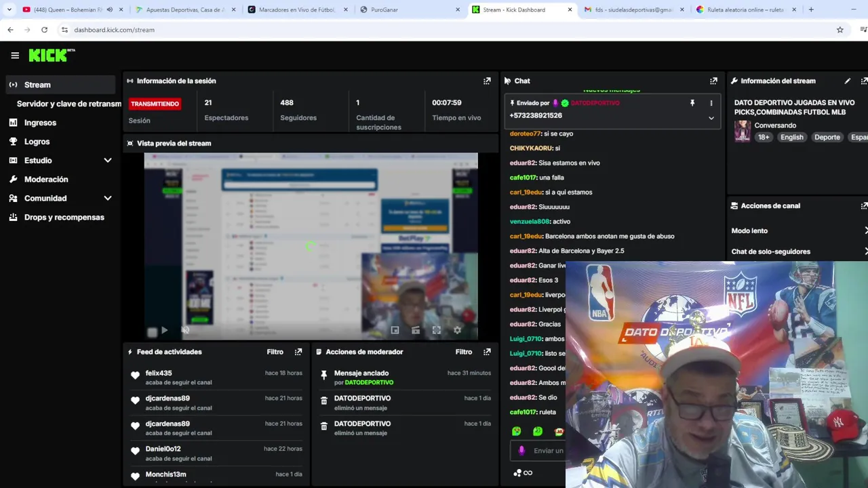Click the TRANSMITIENDO live badge
The width and height of the screenshot is (868, 488).
point(155,104)
